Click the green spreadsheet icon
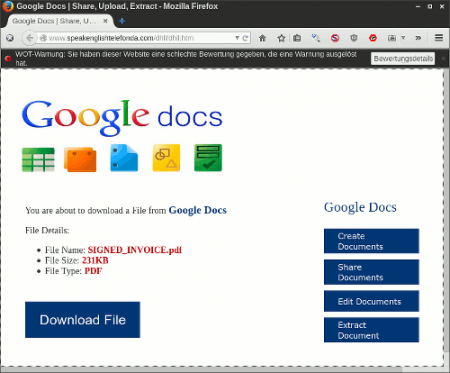The height and width of the screenshot is (373, 450). tap(38, 159)
